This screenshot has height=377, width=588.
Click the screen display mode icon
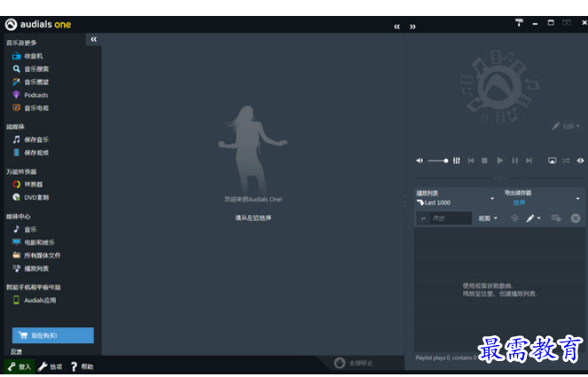tap(552, 161)
